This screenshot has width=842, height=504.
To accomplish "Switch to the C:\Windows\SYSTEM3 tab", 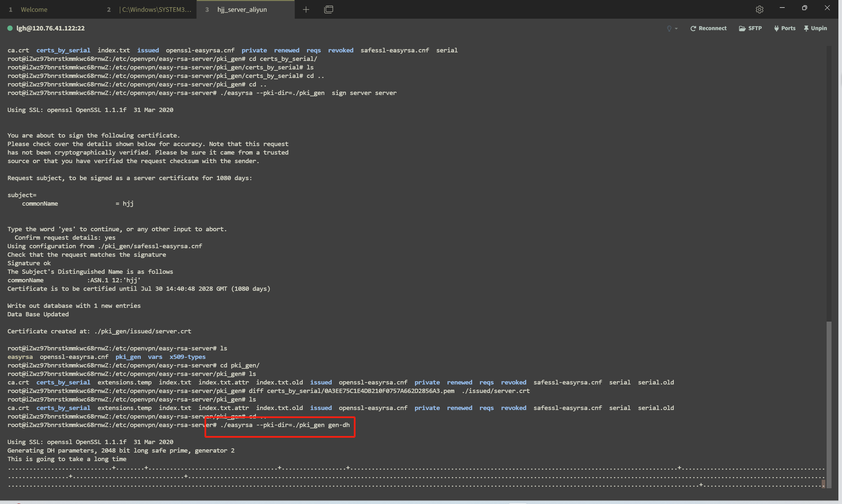I will (156, 9).
